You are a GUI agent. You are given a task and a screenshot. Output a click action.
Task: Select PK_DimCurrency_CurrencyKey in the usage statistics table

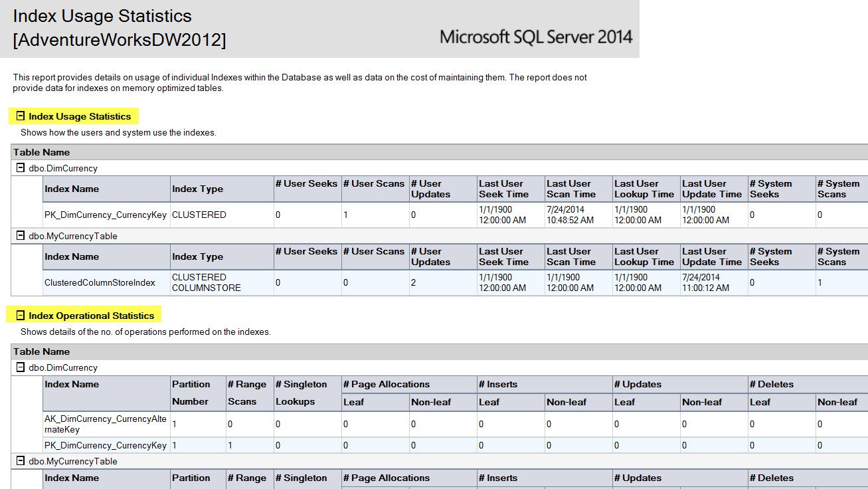[x=106, y=215]
